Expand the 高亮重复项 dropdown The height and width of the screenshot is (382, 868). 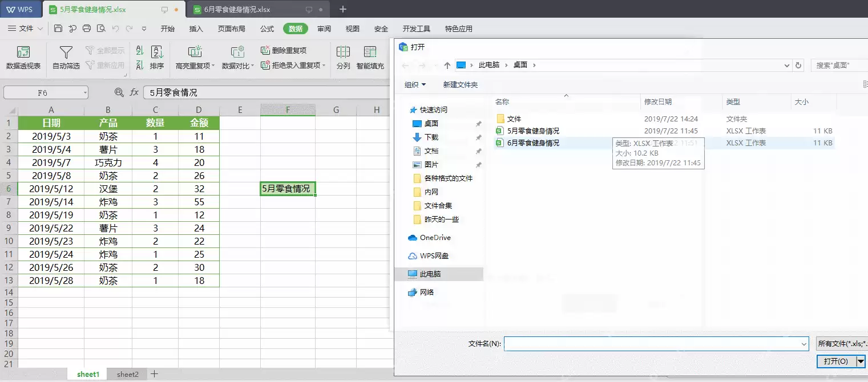tap(213, 66)
